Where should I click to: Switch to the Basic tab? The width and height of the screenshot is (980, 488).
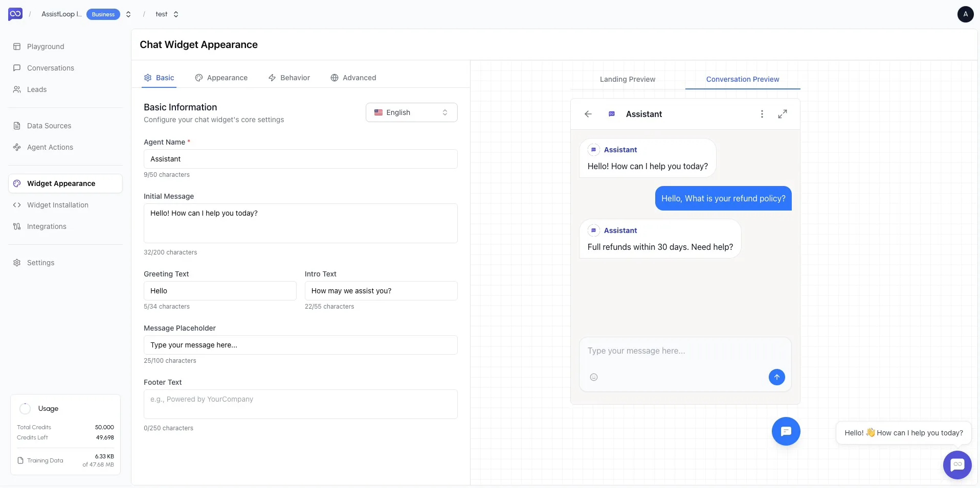pyautogui.click(x=159, y=78)
